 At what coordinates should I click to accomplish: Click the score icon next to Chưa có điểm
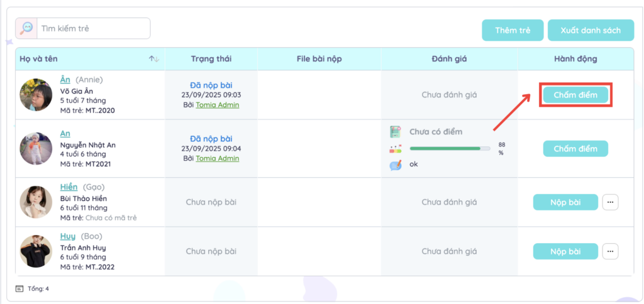pyautogui.click(x=395, y=132)
